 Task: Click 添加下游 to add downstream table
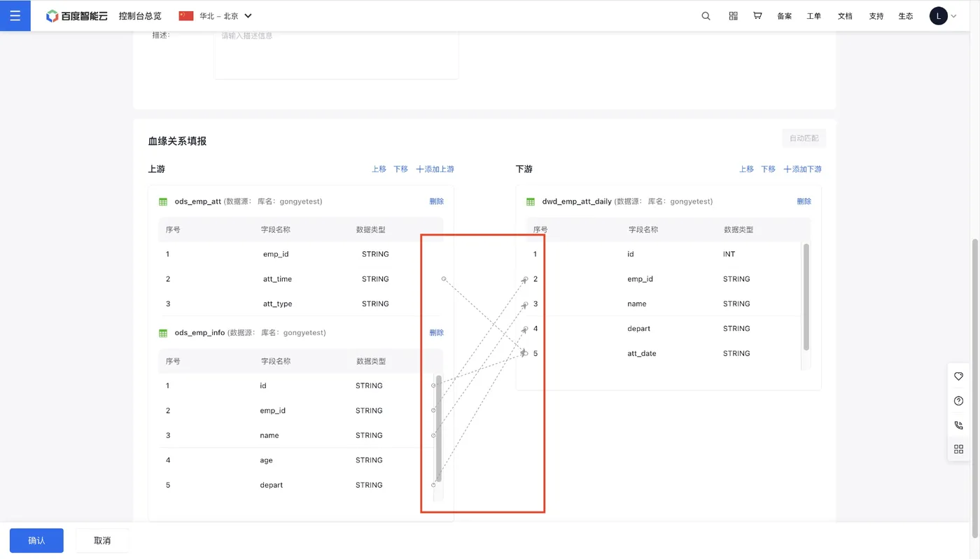click(x=802, y=169)
